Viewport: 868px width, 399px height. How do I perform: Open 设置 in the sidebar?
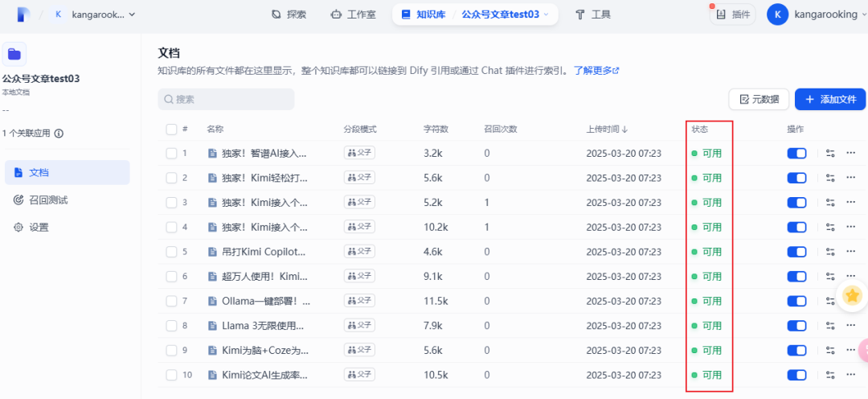(x=67, y=227)
